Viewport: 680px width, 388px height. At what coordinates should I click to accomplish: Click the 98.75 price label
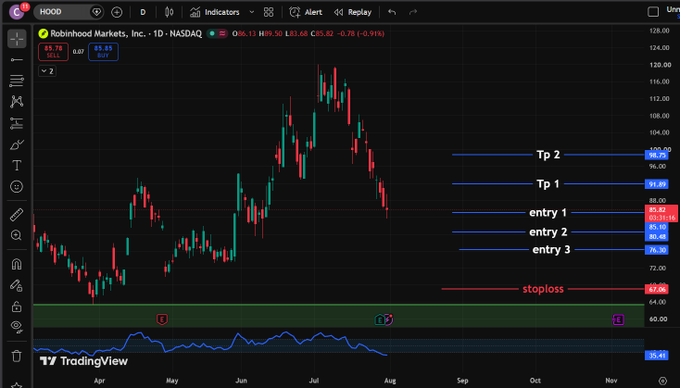[657, 155]
